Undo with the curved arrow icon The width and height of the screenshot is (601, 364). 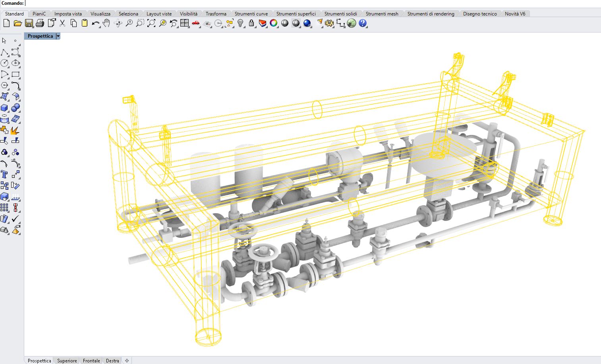coord(96,23)
